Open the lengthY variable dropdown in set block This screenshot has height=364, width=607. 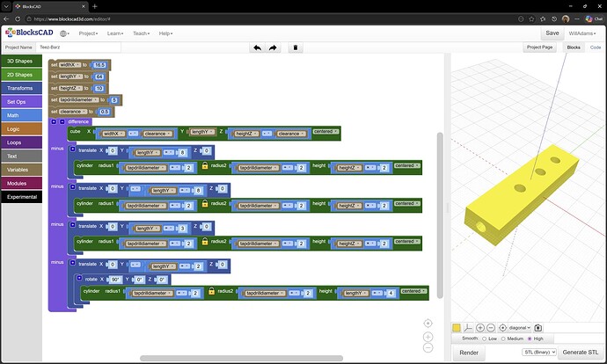tap(71, 76)
